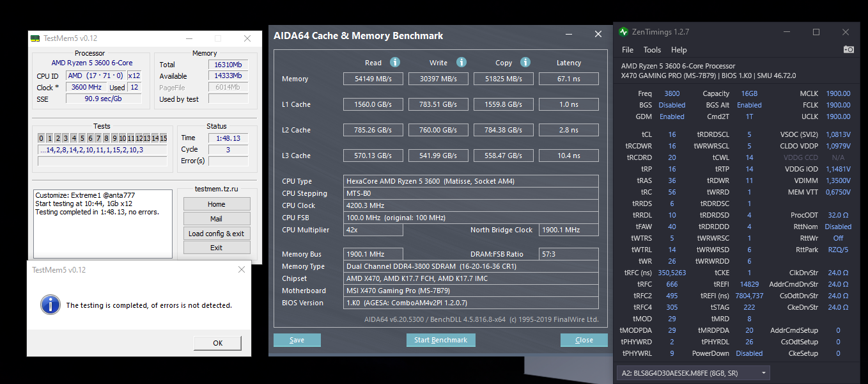Click the test time 1:48.13 in TestMem5
This screenshot has height=384, width=868.
coord(228,138)
